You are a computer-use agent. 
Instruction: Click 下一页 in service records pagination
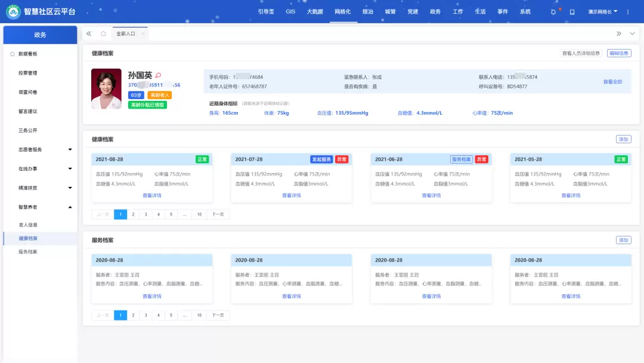(x=218, y=315)
